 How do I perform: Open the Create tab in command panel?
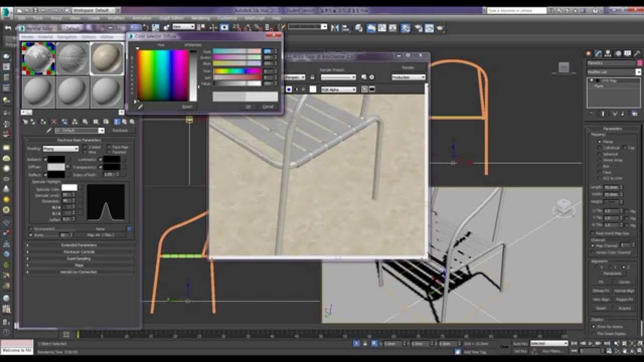pos(589,53)
